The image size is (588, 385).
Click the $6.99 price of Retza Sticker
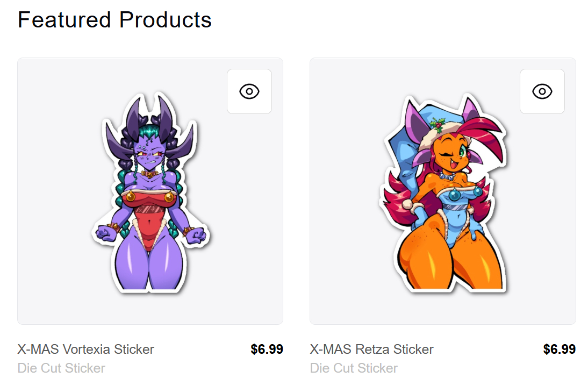pos(560,350)
